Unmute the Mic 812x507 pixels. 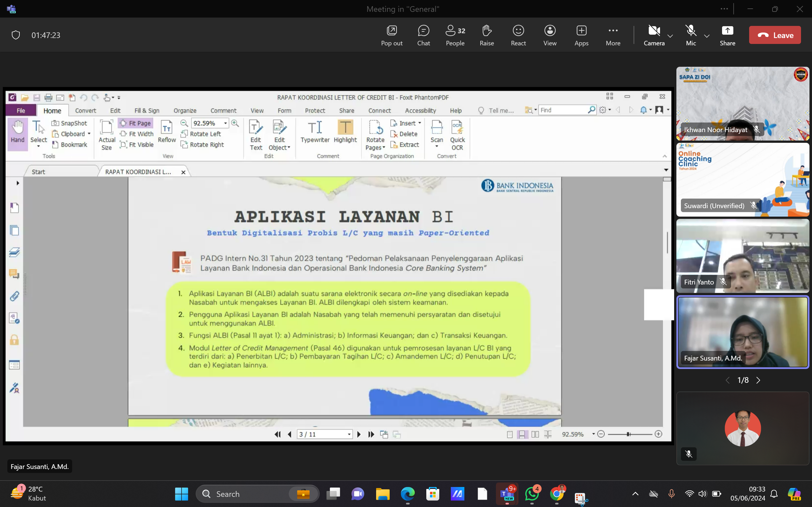690,35
